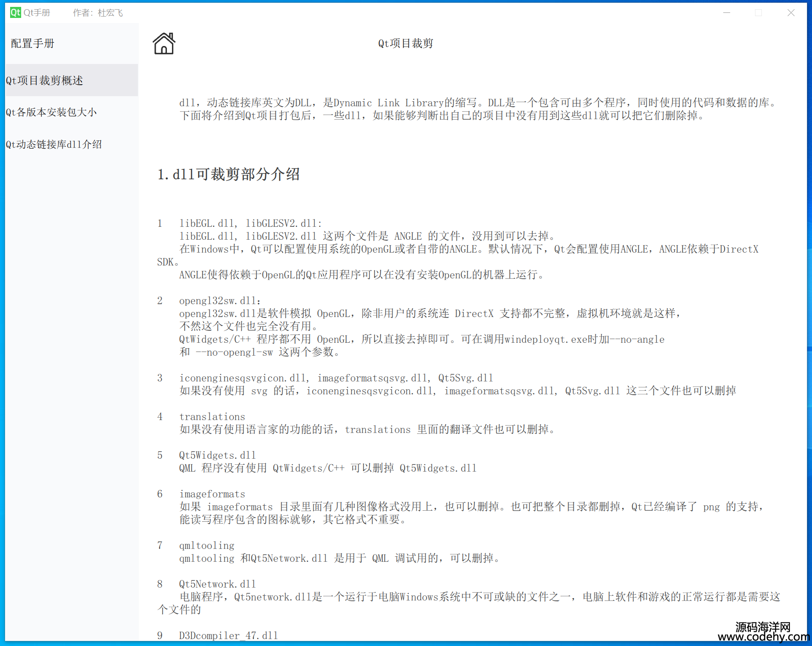This screenshot has height=646, width=812.
Task: Click the Qt项目裁剪 page title
Action: tap(406, 43)
